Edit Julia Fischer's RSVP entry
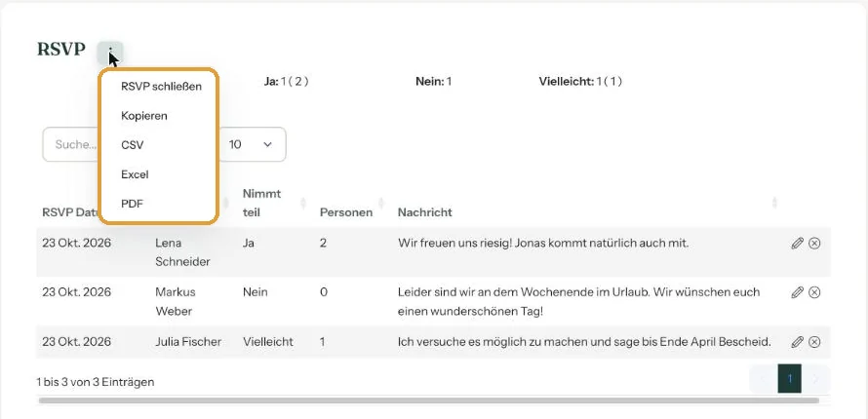 pyautogui.click(x=797, y=342)
